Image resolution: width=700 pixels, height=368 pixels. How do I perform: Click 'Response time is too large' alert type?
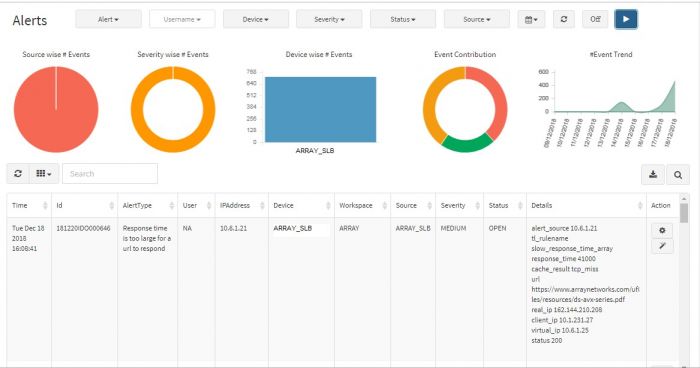click(x=147, y=238)
